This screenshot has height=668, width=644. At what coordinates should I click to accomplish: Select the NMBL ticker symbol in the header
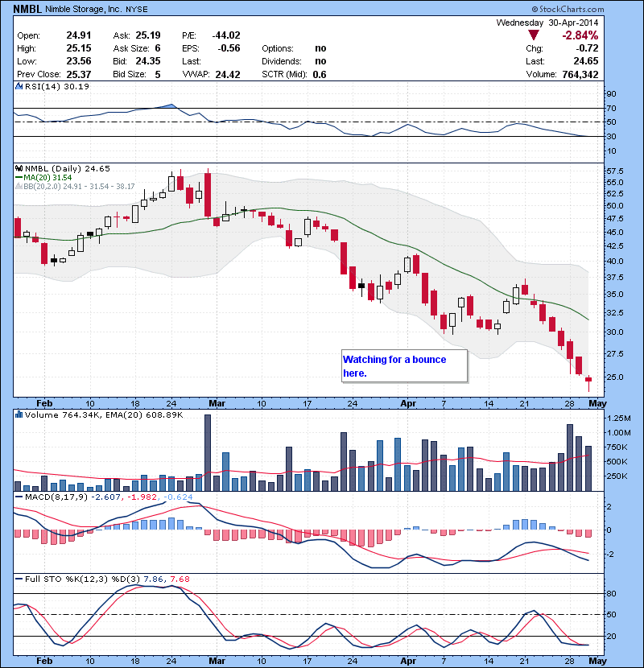click(27, 9)
